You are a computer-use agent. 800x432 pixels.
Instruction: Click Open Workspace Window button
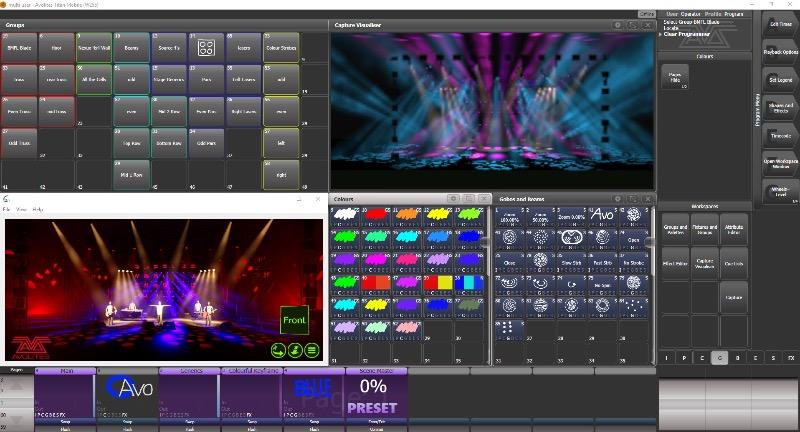coord(781,164)
